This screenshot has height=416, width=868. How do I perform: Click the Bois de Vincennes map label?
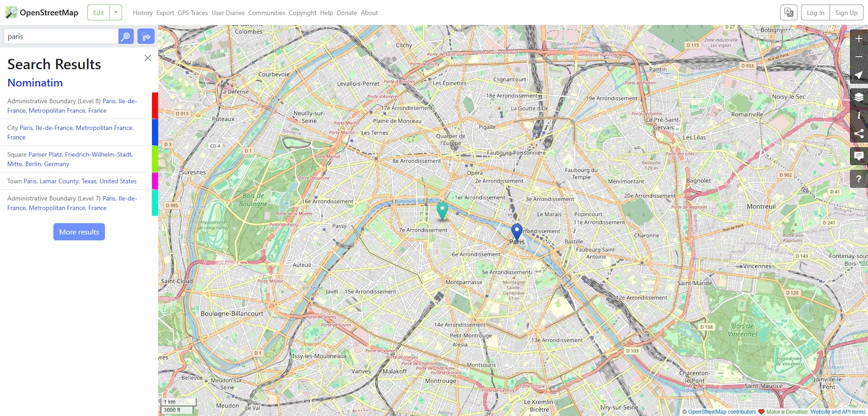click(x=743, y=330)
